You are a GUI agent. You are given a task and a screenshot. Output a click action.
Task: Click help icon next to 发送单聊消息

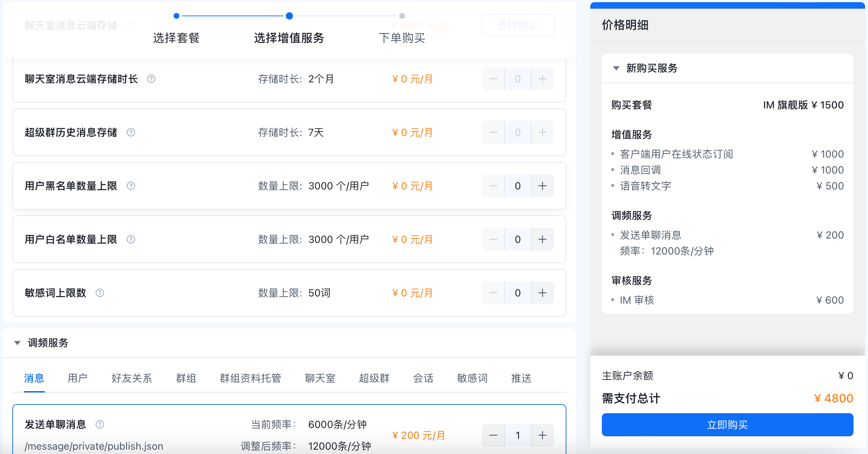point(100,424)
